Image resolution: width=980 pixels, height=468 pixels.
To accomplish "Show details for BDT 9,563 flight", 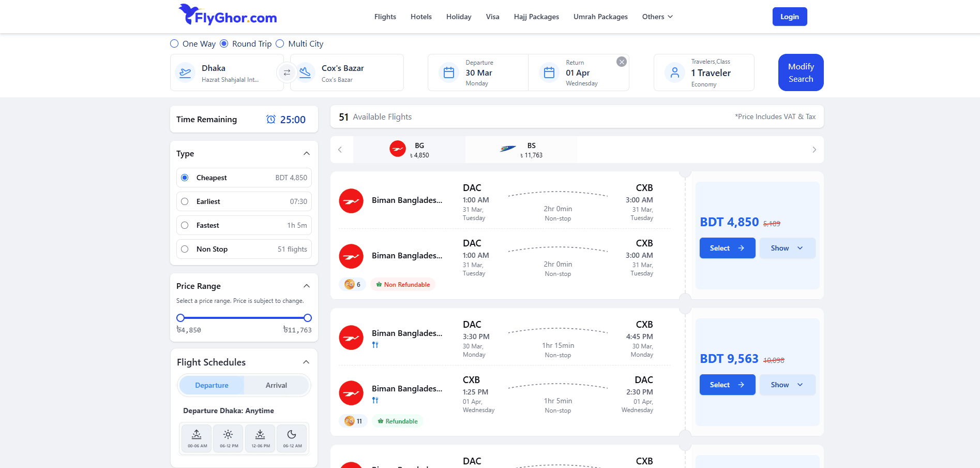I will tap(787, 385).
